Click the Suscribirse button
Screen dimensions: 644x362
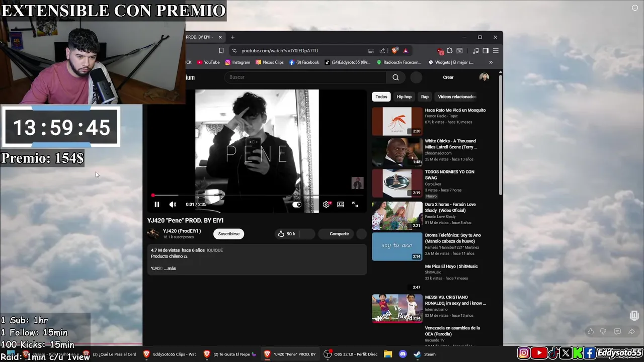tap(229, 234)
